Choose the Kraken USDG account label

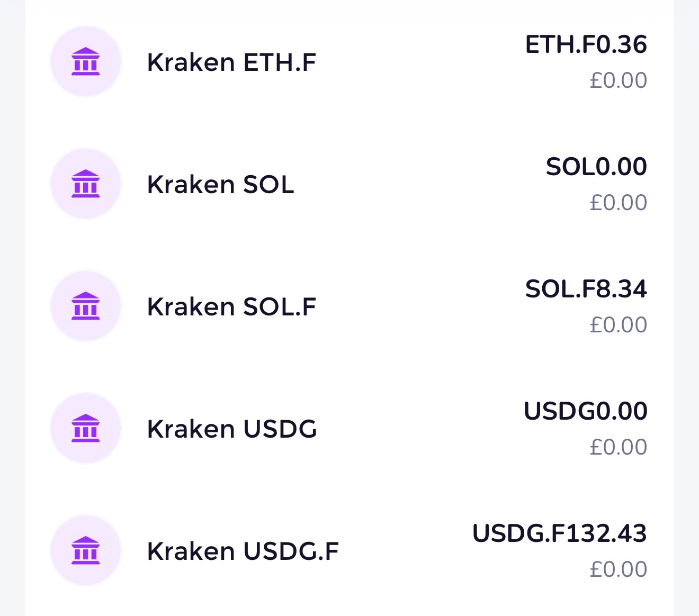pos(232,429)
